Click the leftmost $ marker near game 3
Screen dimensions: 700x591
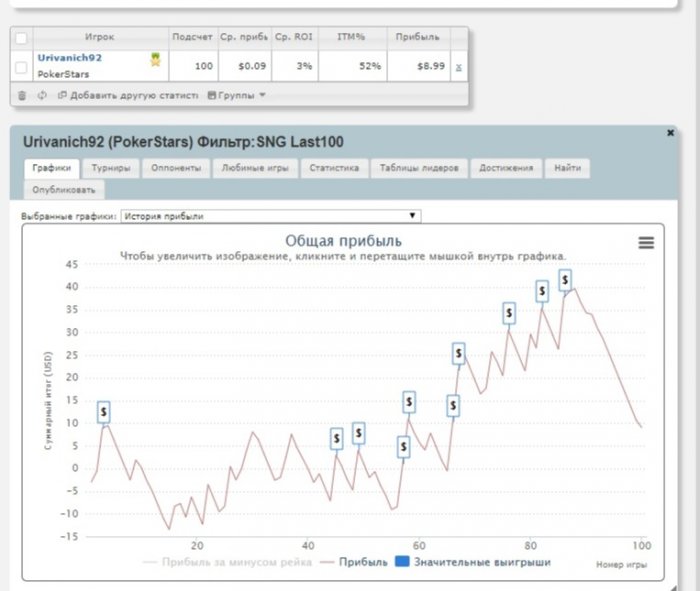pos(104,412)
